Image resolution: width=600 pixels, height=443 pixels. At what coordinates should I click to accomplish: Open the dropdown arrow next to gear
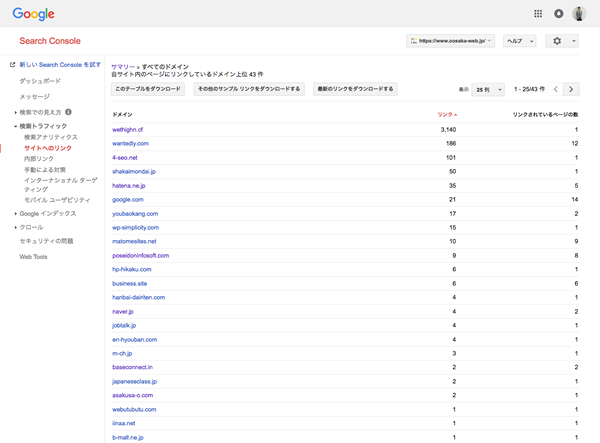pyautogui.click(x=574, y=41)
